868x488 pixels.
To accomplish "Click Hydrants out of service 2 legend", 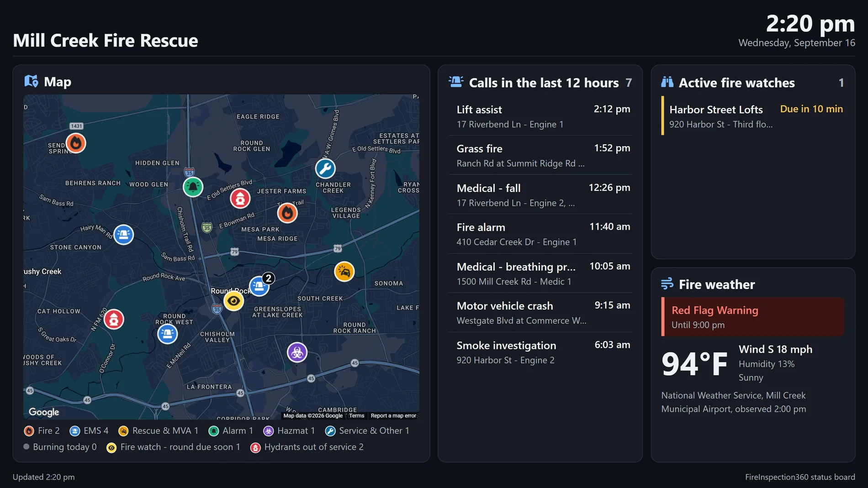I will [x=307, y=447].
